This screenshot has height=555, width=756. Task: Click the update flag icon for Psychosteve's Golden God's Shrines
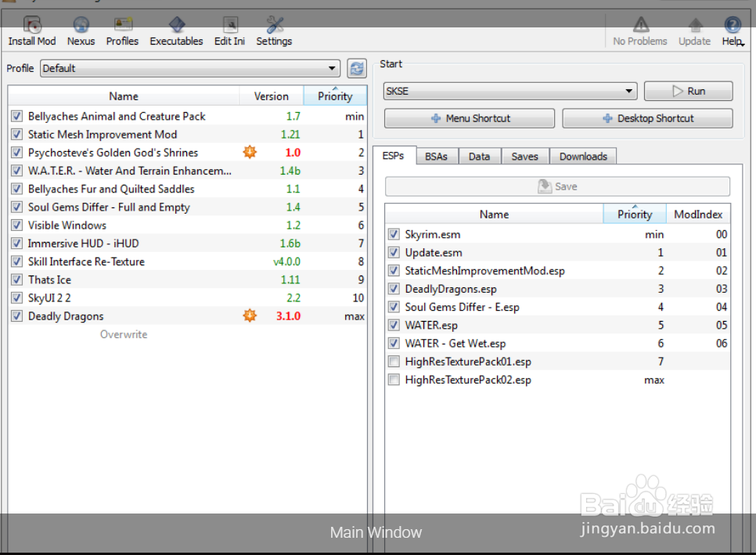tap(250, 153)
